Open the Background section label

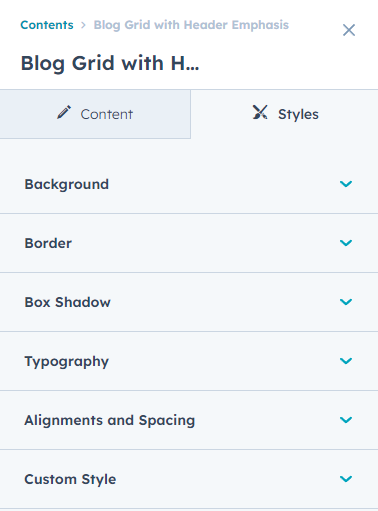(x=67, y=184)
